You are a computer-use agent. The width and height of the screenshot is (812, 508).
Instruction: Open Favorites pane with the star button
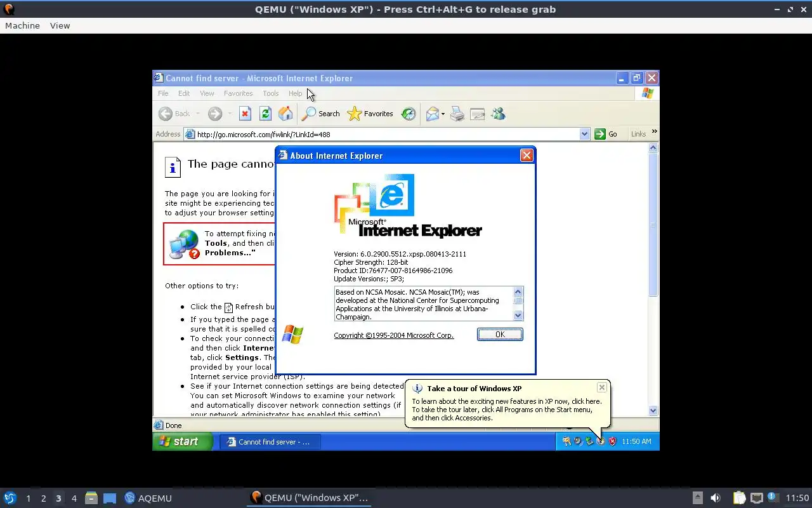tap(370, 114)
